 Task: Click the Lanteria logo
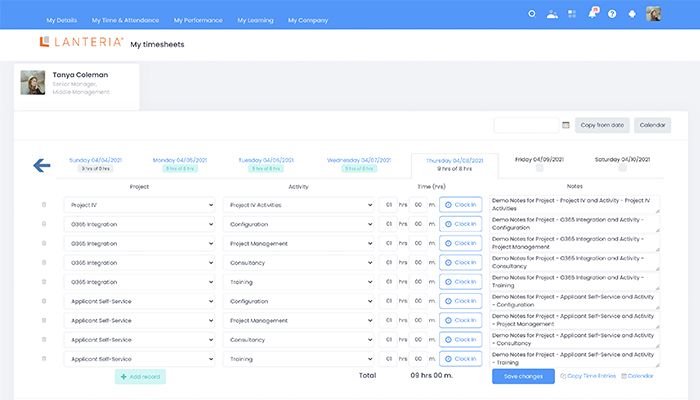82,43
